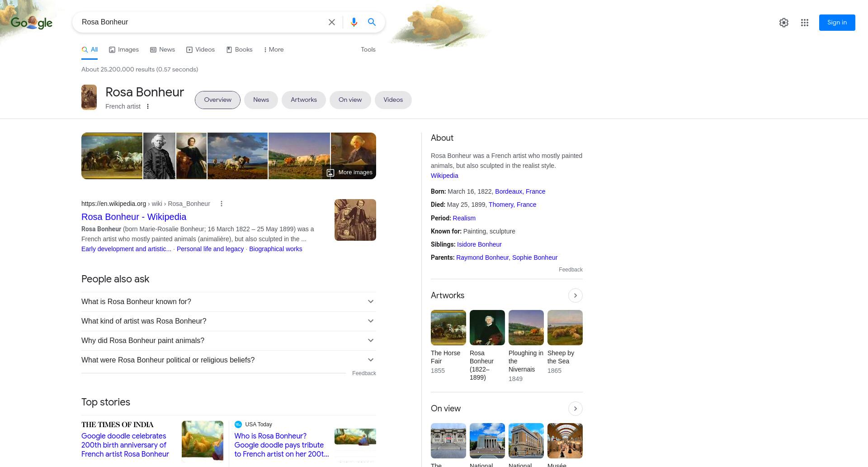Open Personal life and legacy link

[x=210, y=249]
